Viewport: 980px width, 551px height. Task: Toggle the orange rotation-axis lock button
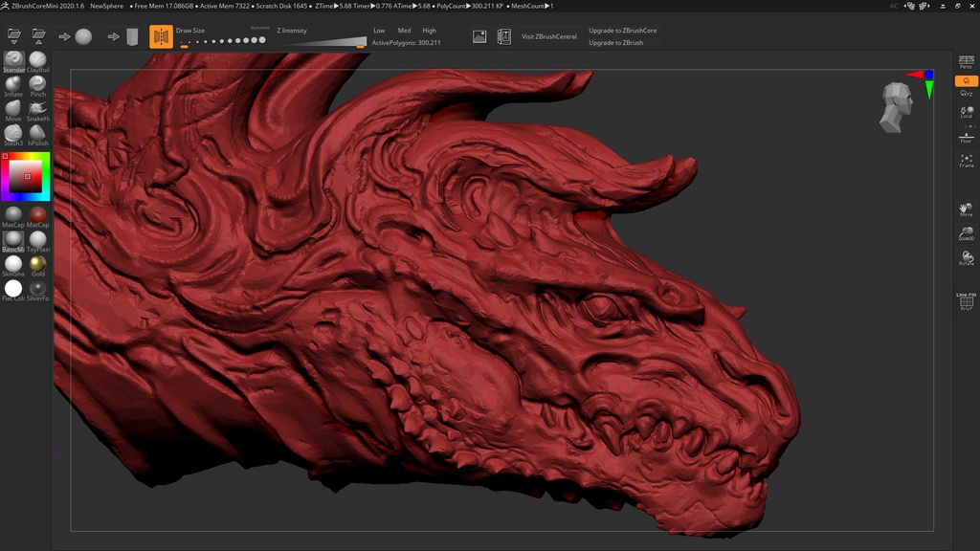(x=967, y=81)
